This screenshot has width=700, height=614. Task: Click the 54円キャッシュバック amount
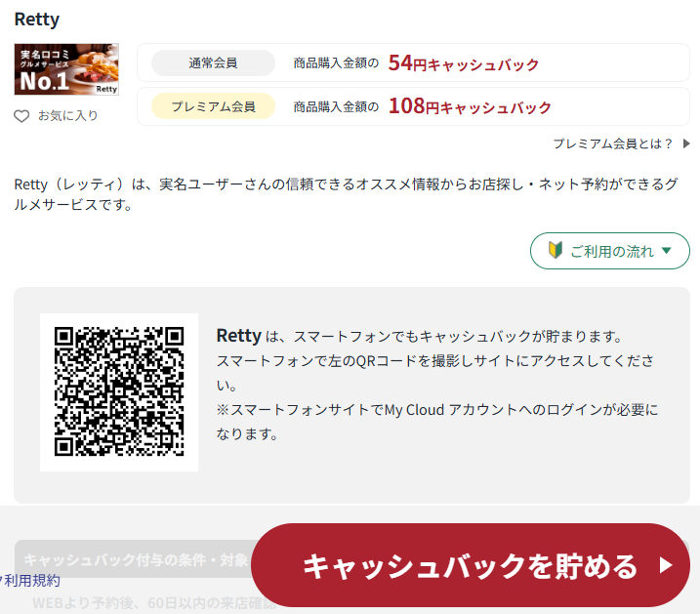[x=463, y=63]
